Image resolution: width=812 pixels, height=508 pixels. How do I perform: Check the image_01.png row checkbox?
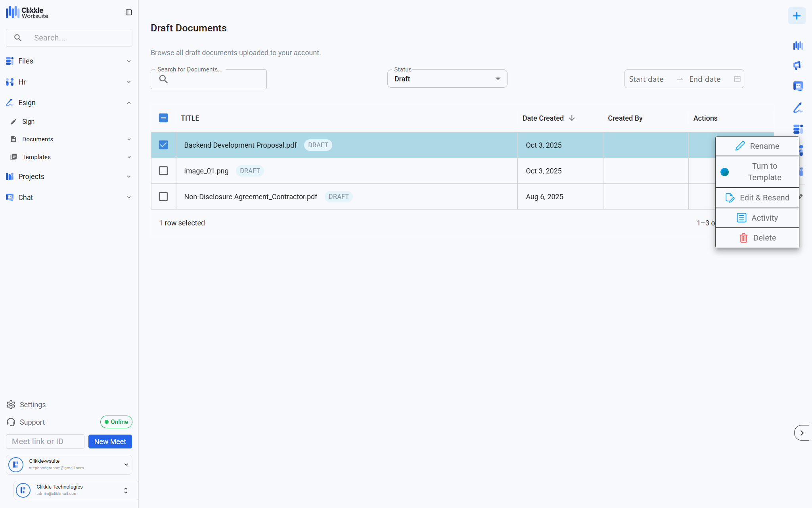coord(163,171)
